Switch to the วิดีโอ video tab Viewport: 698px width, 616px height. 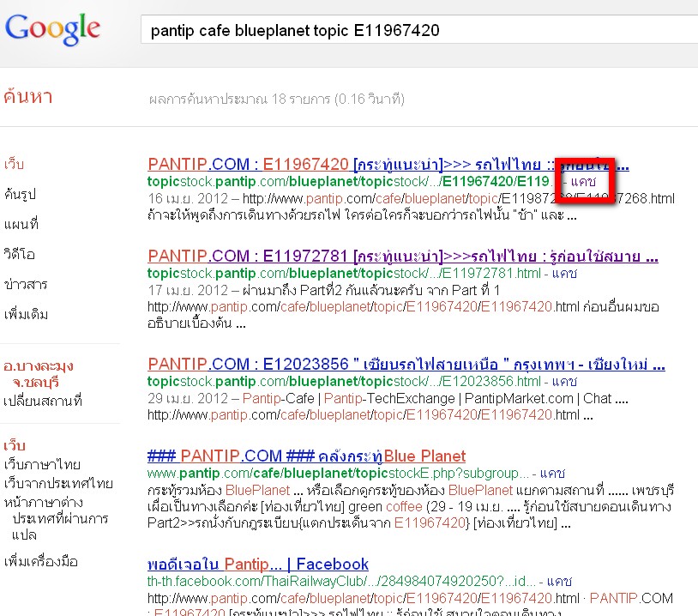coord(19,254)
